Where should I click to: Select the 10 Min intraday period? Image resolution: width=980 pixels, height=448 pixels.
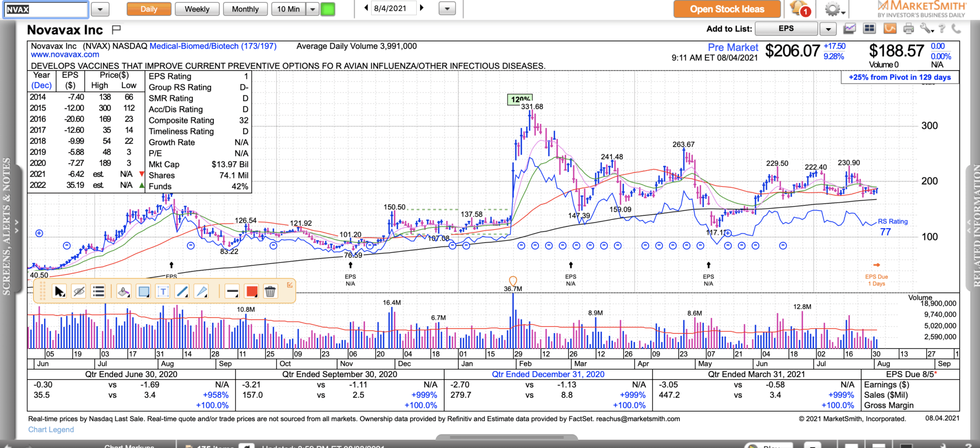289,9
